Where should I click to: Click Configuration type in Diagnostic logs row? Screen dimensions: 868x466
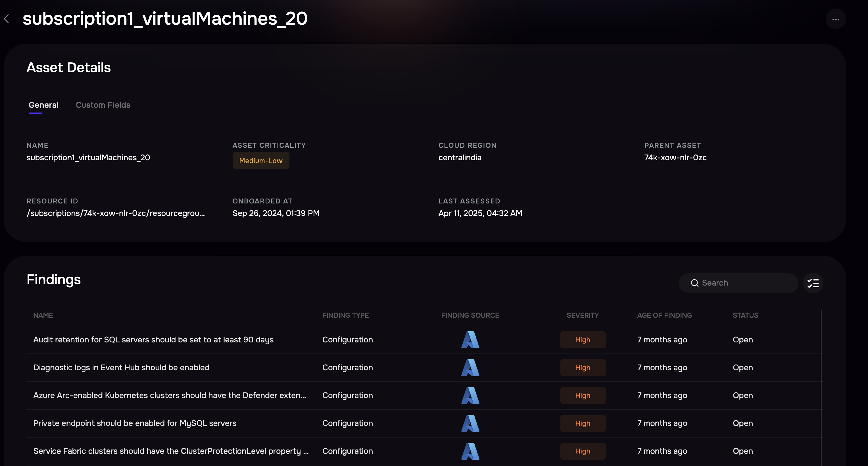347,367
